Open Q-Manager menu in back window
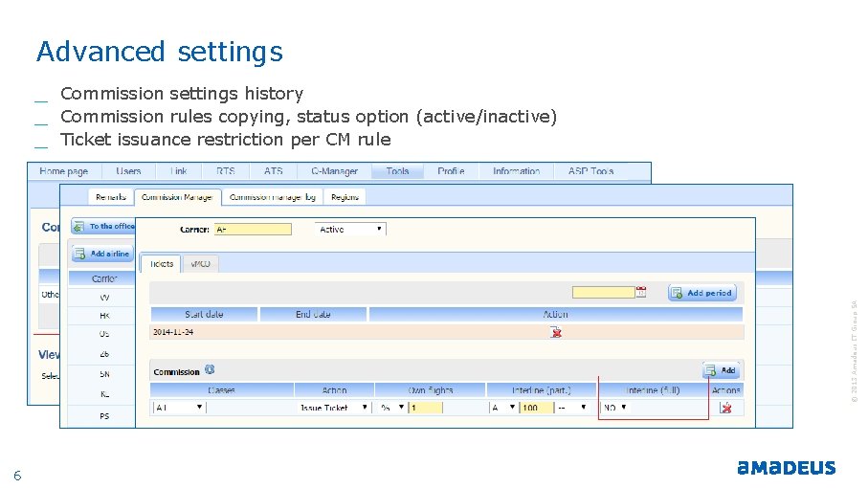 coord(334,171)
